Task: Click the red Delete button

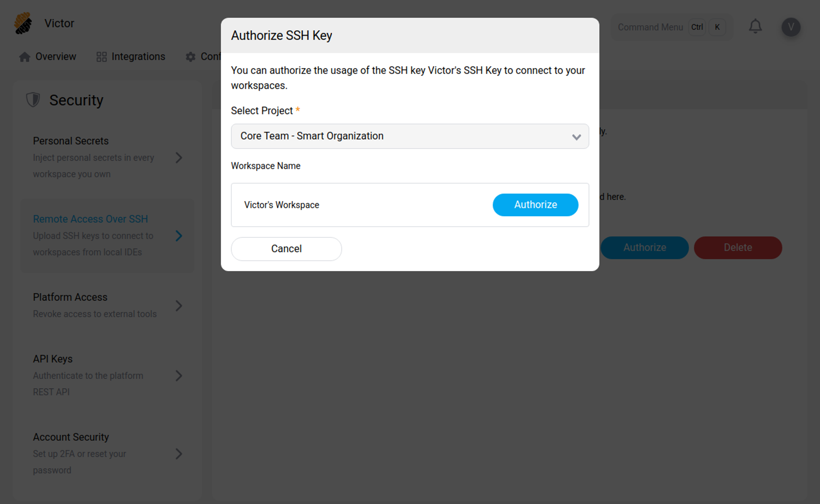Action: point(738,248)
